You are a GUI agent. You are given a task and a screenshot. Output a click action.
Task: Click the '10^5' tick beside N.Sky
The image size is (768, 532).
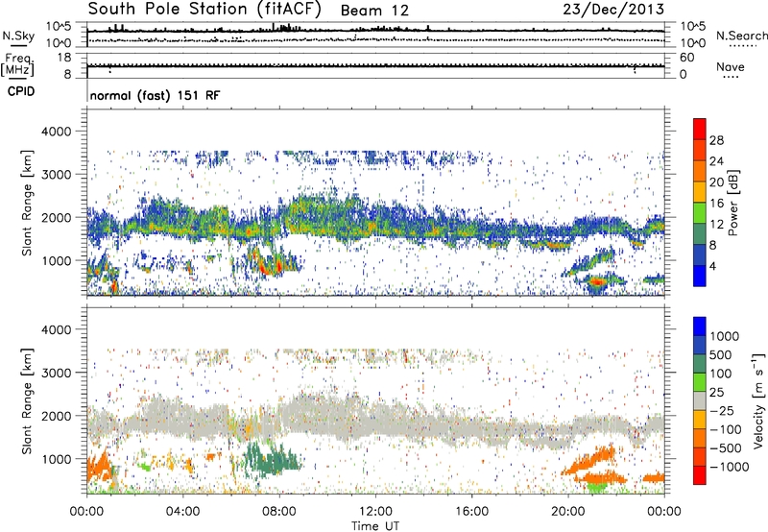[x=59, y=27]
